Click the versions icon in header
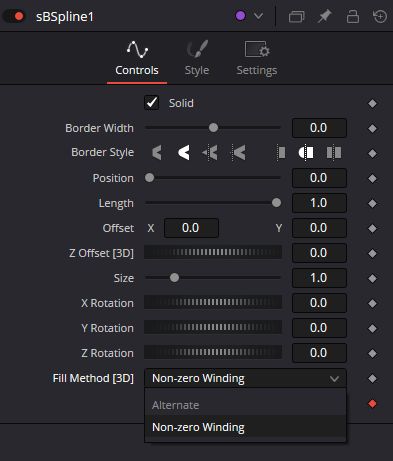Image resolution: width=393 pixels, height=461 pixels. [x=296, y=16]
